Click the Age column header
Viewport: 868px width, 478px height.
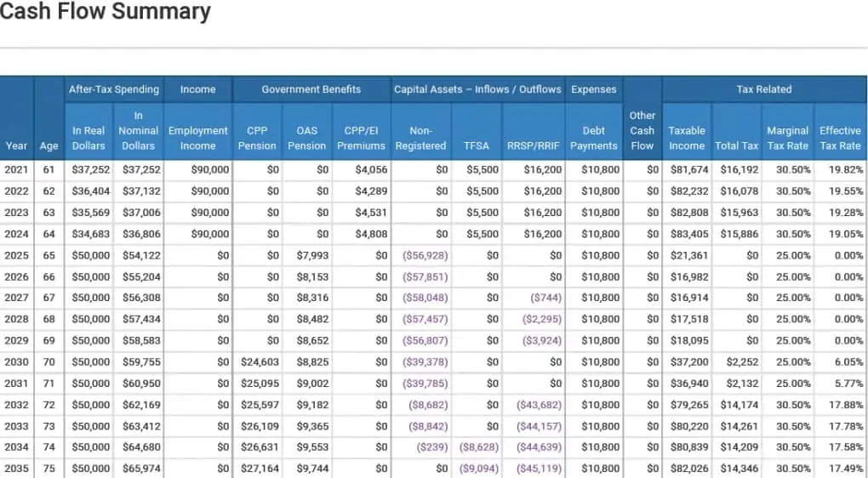[49, 145]
